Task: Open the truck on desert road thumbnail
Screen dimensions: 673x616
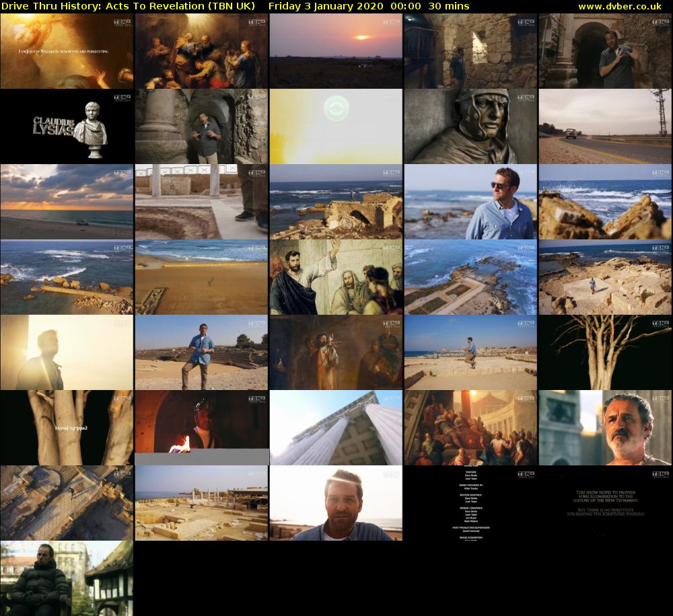Action: [605, 126]
